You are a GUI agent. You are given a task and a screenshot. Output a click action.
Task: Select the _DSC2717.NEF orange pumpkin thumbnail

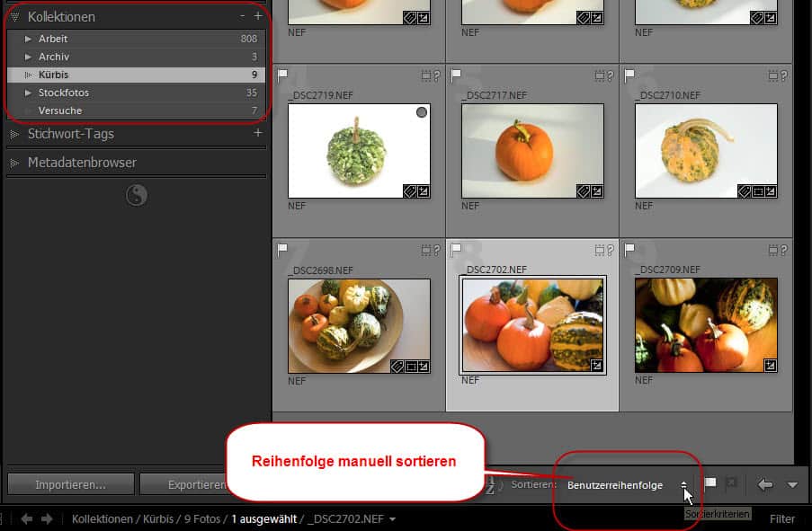pos(532,150)
